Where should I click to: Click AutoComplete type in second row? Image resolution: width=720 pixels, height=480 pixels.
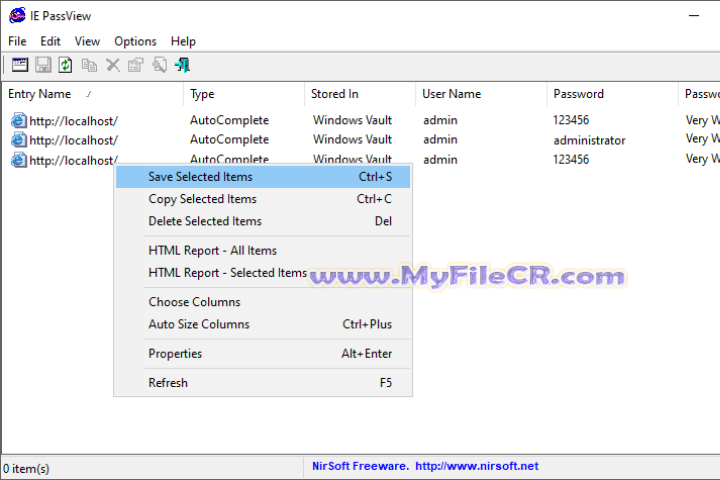[230, 140]
